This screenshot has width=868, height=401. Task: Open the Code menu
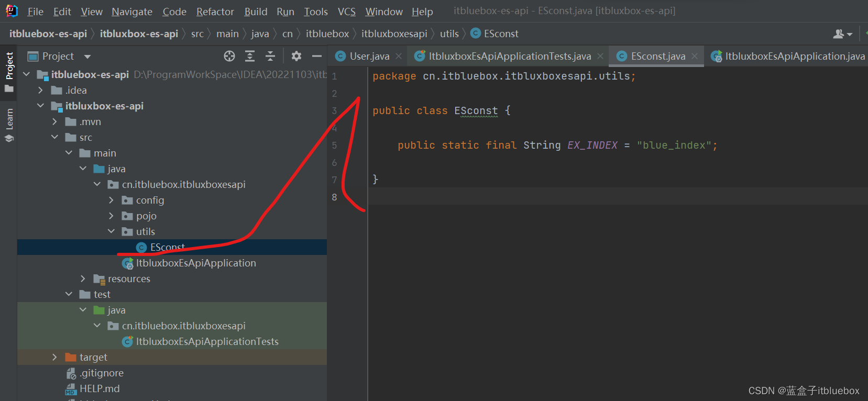(174, 12)
